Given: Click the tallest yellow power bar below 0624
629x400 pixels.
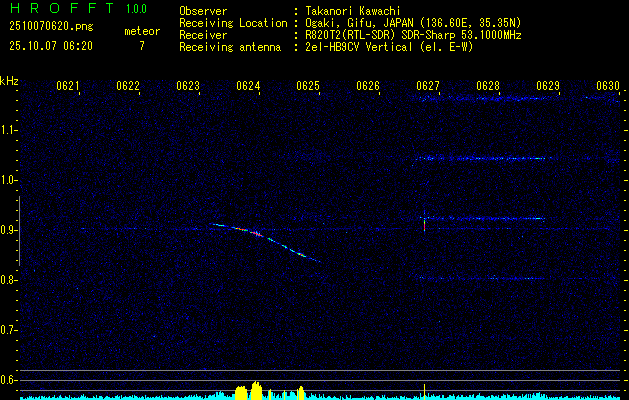Looking at the screenshot, I should pos(256,390).
